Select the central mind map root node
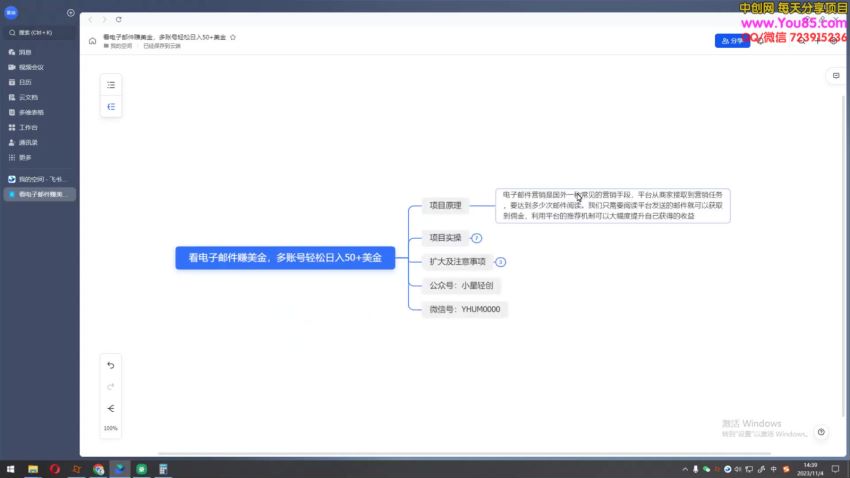 coord(285,258)
